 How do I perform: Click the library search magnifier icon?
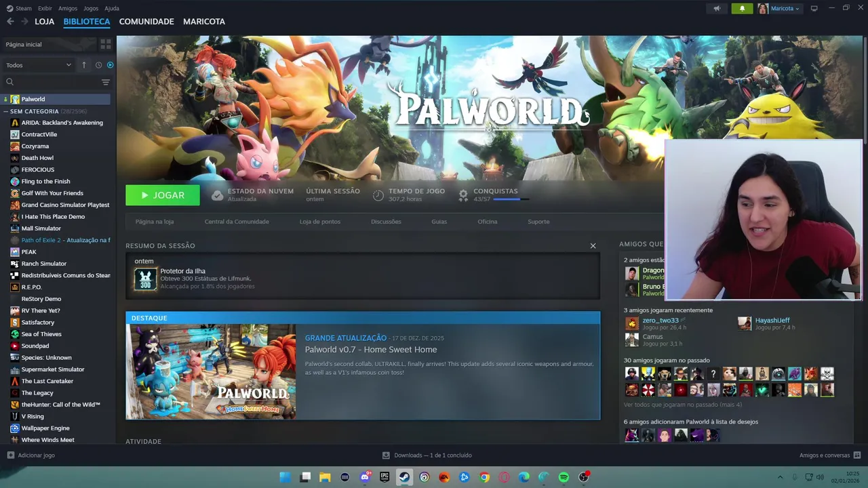tap(9, 82)
